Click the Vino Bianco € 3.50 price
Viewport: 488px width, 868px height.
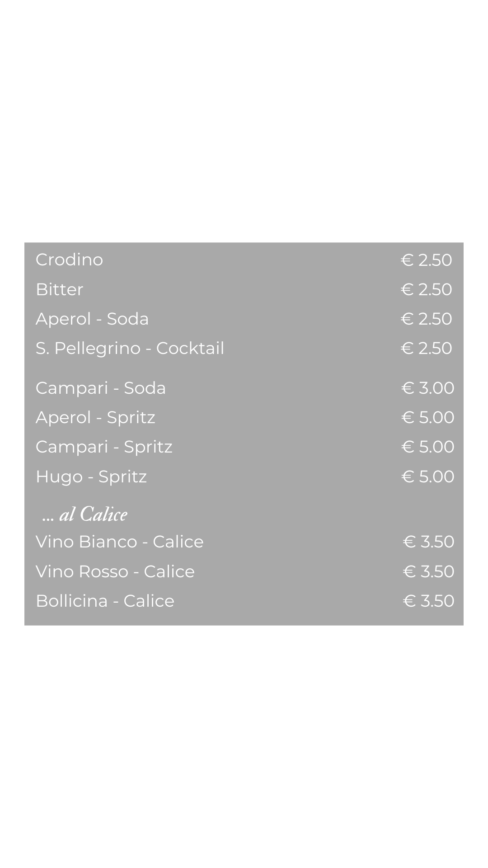coord(428,542)
